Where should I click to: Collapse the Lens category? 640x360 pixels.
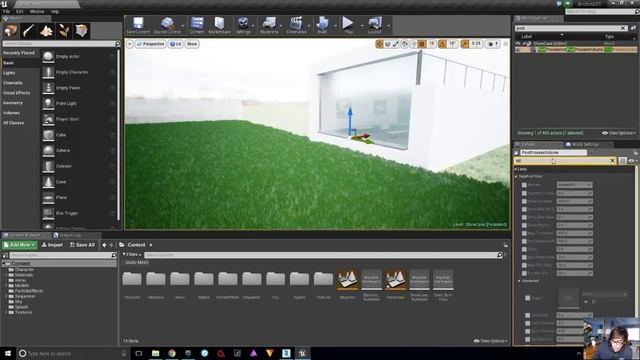coord(516,169)
